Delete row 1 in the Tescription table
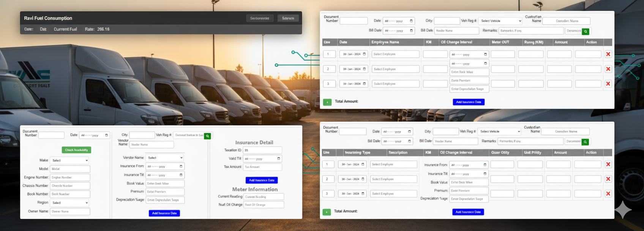Viewport: 644px width, 231px height. tap(608, 165)
